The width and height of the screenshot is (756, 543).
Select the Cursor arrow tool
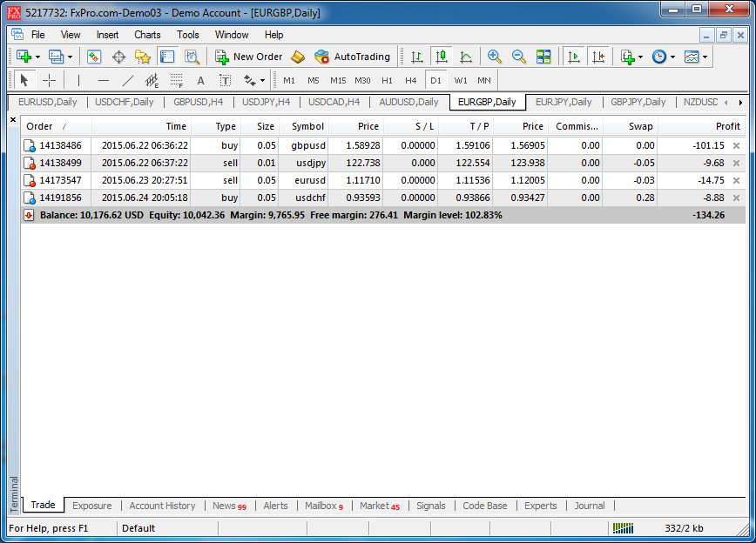pyautogui.click(x=24, y=80)
